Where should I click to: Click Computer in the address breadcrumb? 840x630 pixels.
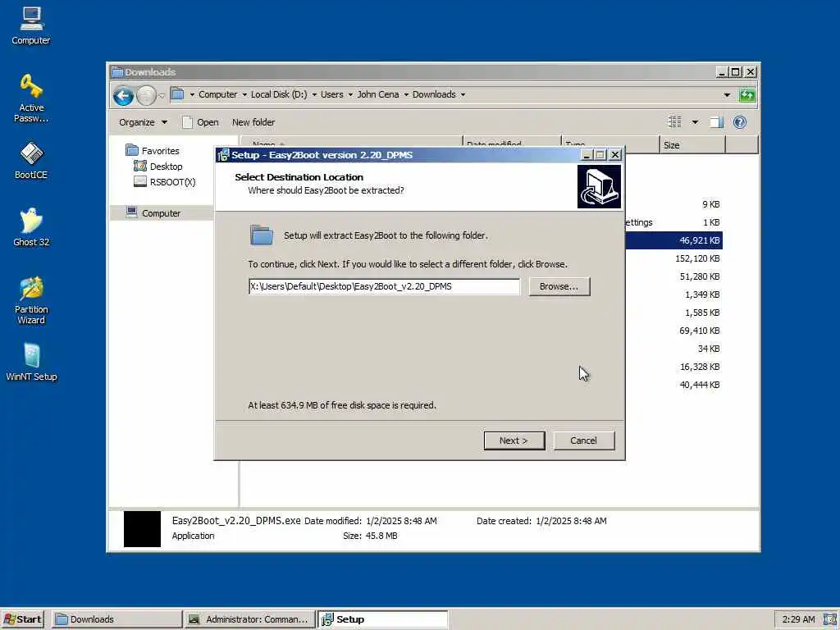click(217, 94)
